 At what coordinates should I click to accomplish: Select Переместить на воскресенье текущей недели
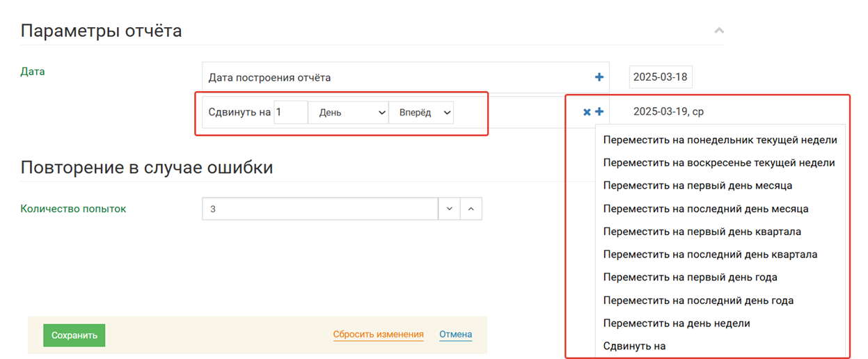coord(718,163)
